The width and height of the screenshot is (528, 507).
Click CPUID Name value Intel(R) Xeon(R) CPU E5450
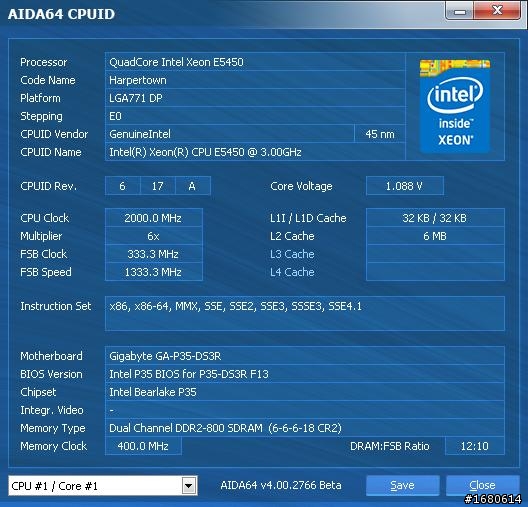pos(255,152)
